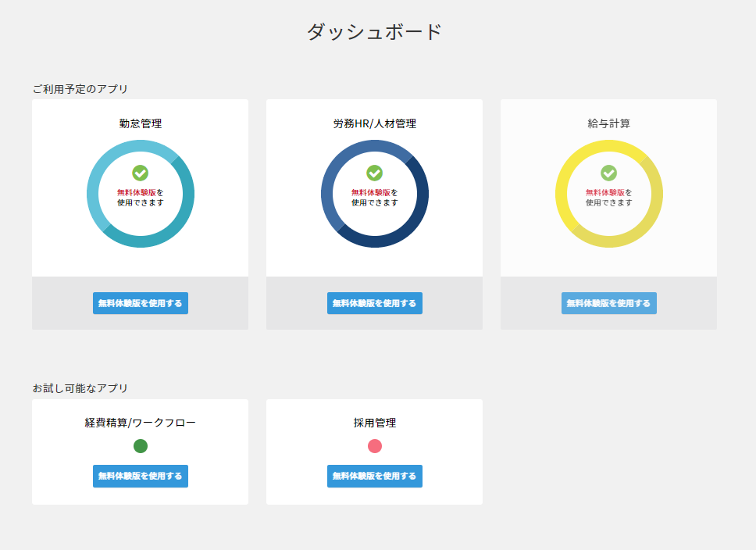Click the 採用管理 card title
The height and width of the screenshot is (550, 756).
(375, 423)
